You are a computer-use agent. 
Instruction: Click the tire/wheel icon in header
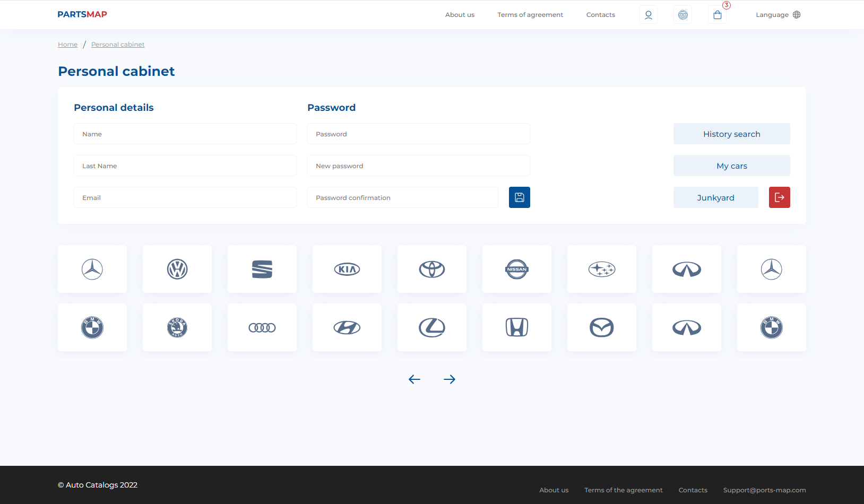(x=682, y=15)
